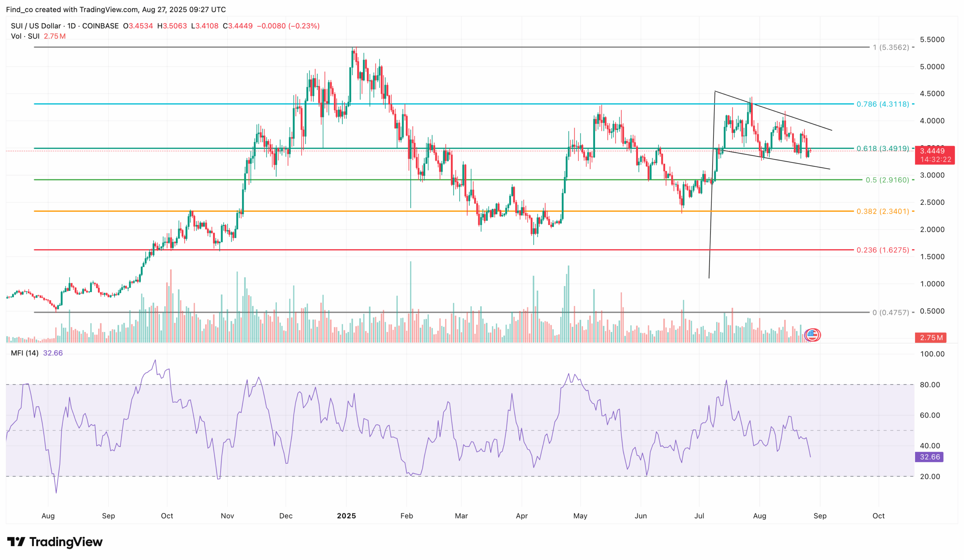Click the US flag economic event icon
Image resolution: width=964 pixels, height=560 pixels.
click(x=813, y=335)
